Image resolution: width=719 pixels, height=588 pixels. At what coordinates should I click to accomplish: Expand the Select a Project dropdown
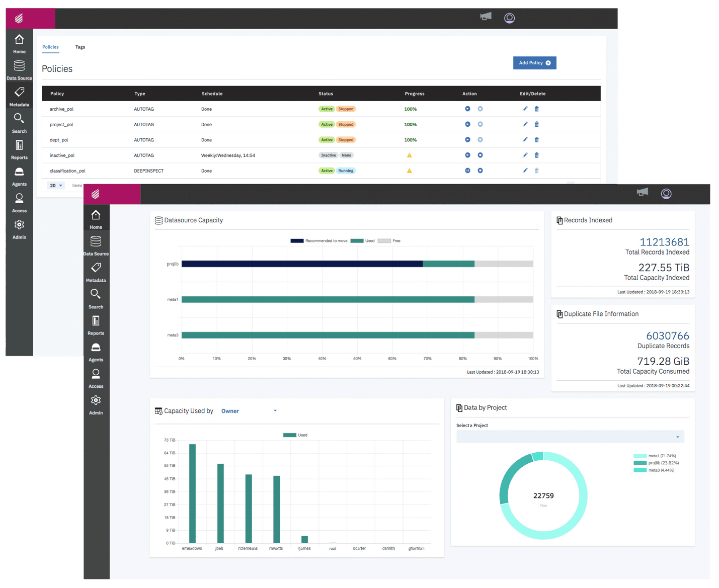click(x=570, y=436)
